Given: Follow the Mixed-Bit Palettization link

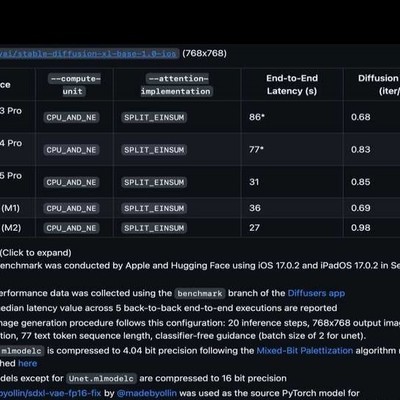Looking at the screenshot, I should click(305, 351).
